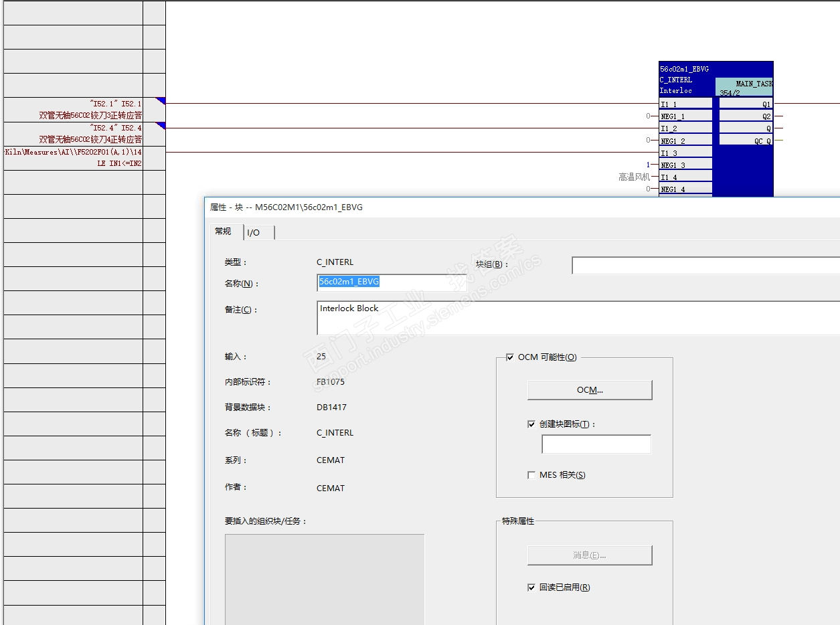Select the QC_Q output pin
The height and width of the screenshot is (625, 840).
coord(746,141)
